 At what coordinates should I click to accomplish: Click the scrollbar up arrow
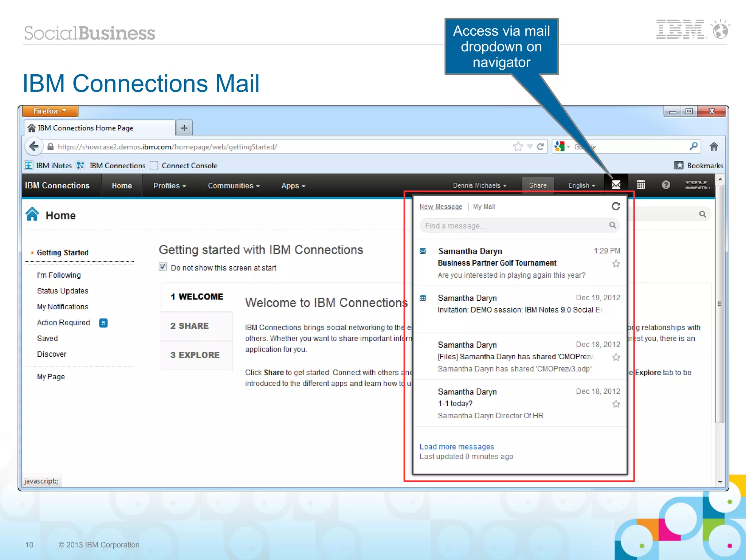(x=719, y=179)
